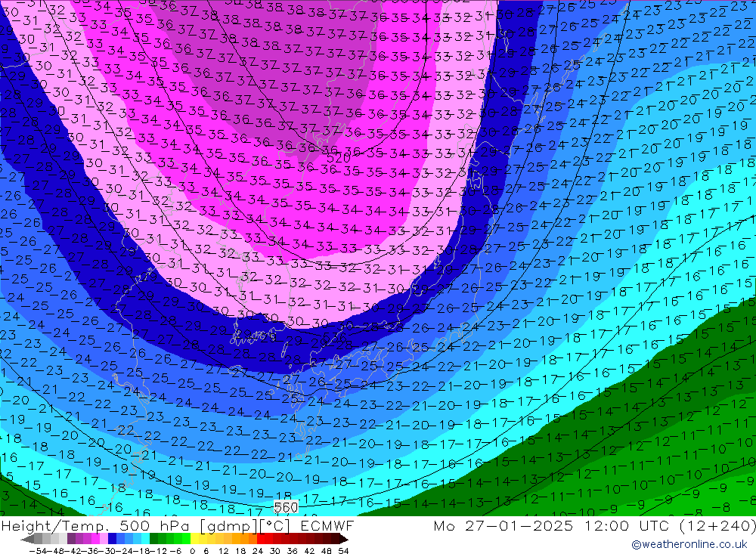
Task: Click the left arrow of the color legend
Action: [x=27, y=539]
